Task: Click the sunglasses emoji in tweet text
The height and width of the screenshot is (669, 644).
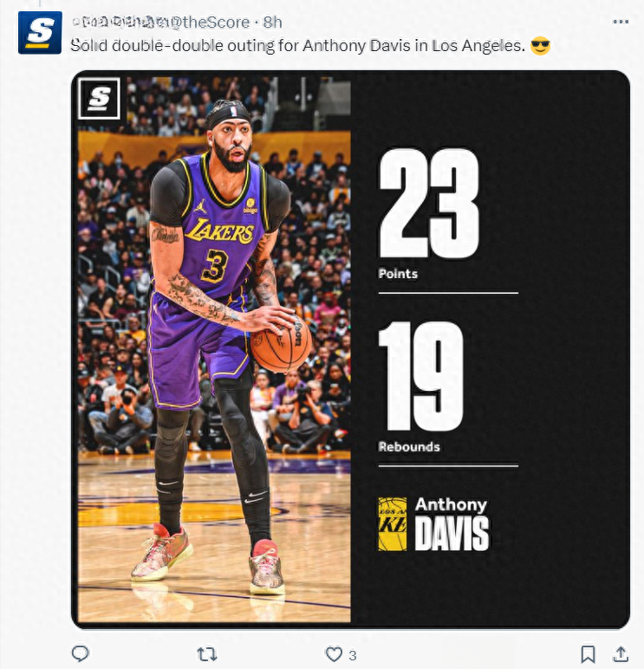Action: (x=540, y=46)
